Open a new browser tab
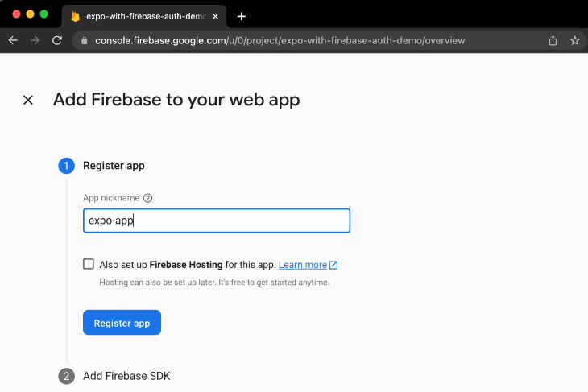Image resolution: width=588 pixels, height=392 pixels. tap(241, 16)
